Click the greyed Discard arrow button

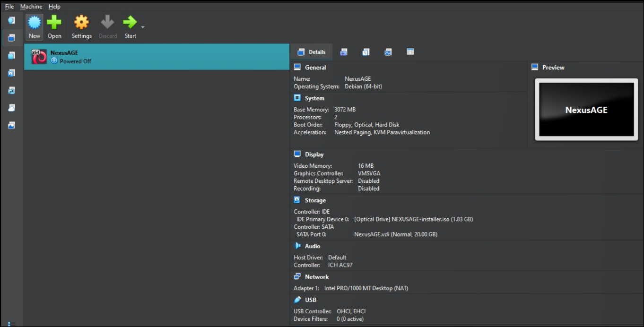(108, 27)
